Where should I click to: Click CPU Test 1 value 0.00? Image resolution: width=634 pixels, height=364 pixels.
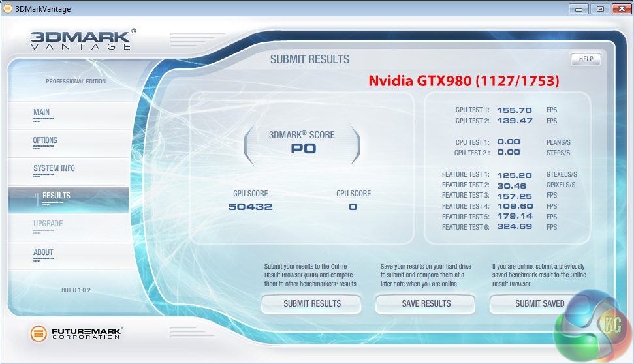tap(509, 142)
